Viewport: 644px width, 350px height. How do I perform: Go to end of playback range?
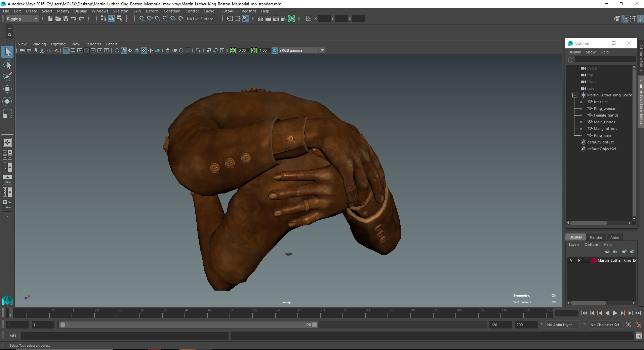(x=638, y=313)
